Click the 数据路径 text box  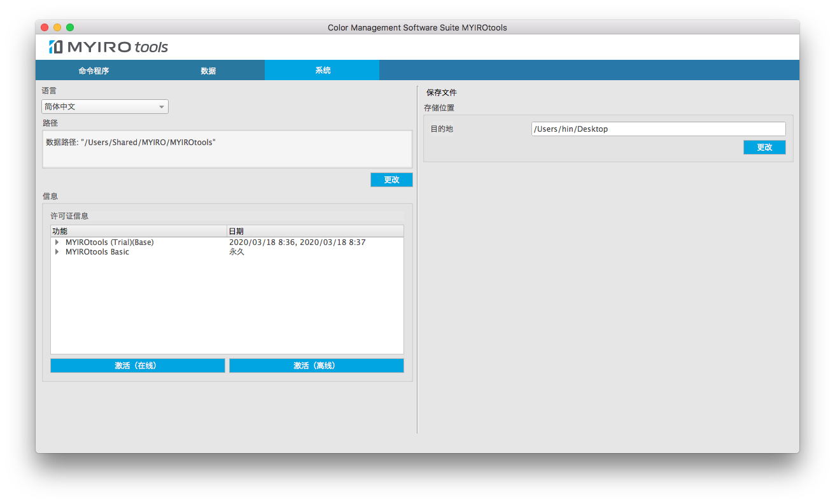pos(227,150)
